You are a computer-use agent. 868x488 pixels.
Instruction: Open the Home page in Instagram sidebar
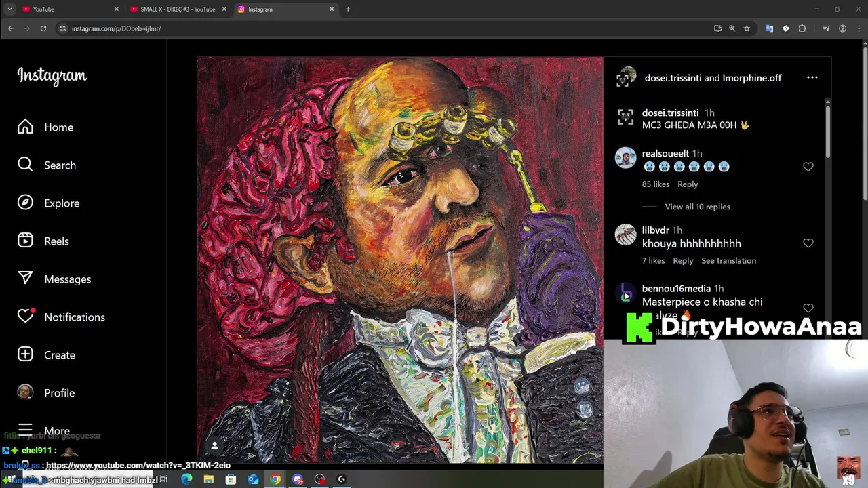click(x=45, y=127)
